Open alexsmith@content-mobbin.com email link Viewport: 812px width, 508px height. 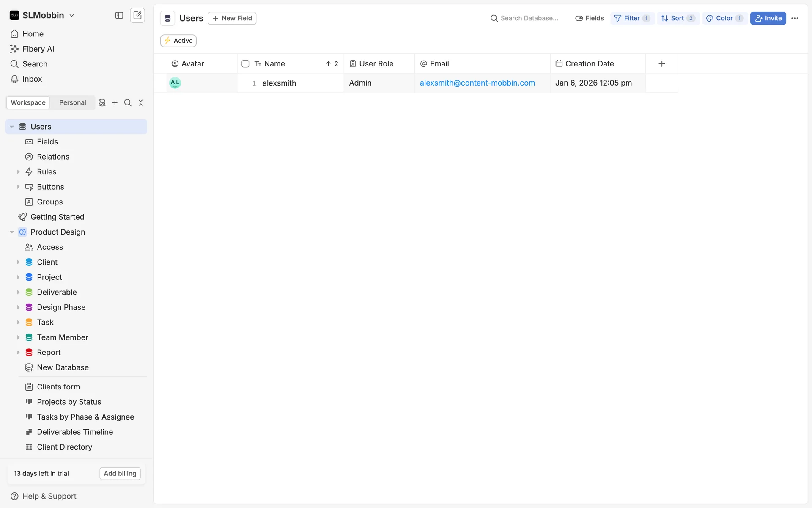tap(477, 83)
